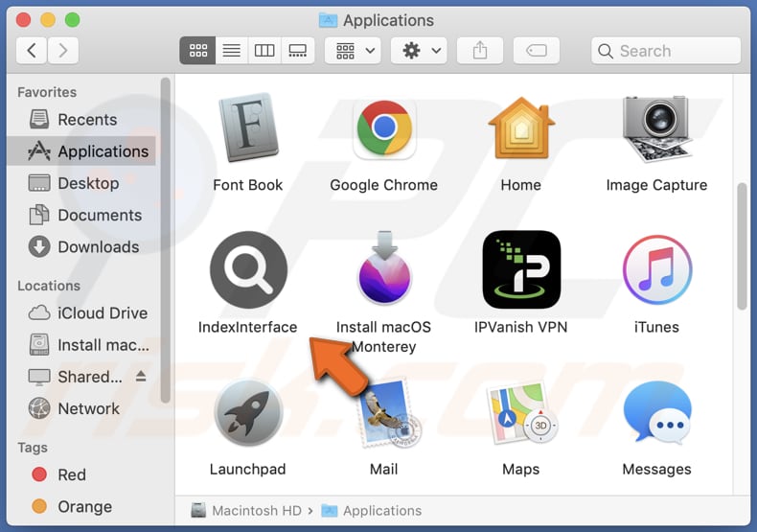Select the Maps app icon
Screen dimensions: 757x532
[522, 413]
